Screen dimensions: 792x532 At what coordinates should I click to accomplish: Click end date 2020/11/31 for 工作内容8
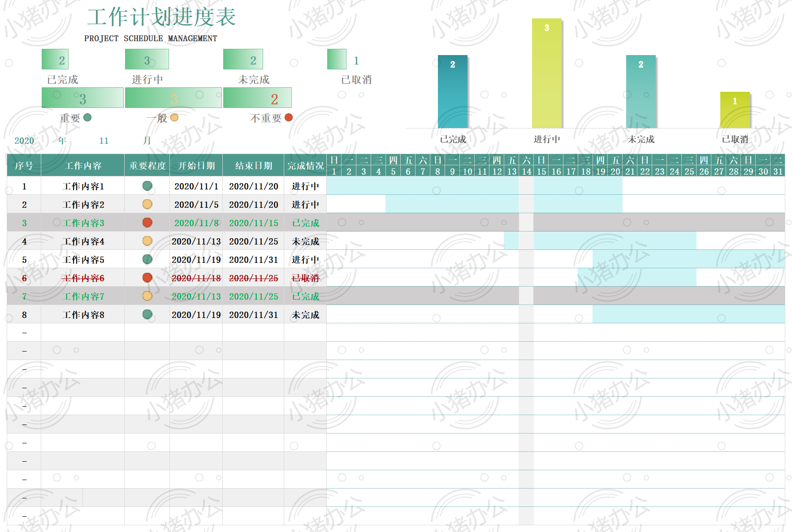tap(253, 314)
